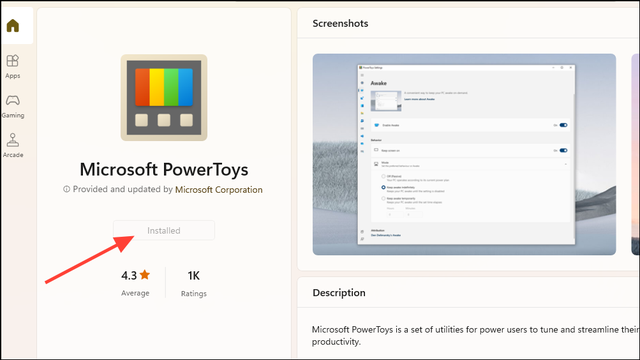Click the Enable Awake cup icon in screenshot
The width and height of the screenshot is (640, 360).
(x=376, y=125)
